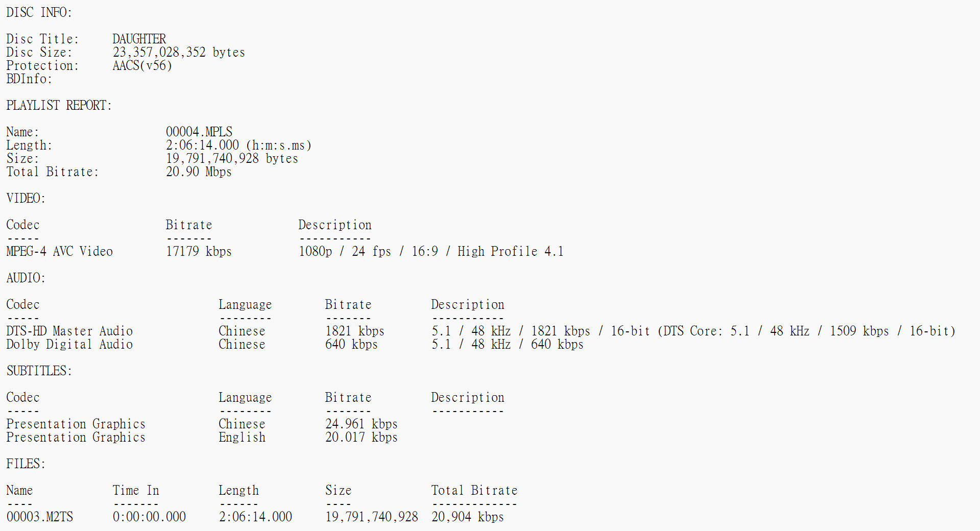This screenshot has height=531, width=980.
Task: Click the playlist length 2:06:14.000
Action: tap(202, 146)
